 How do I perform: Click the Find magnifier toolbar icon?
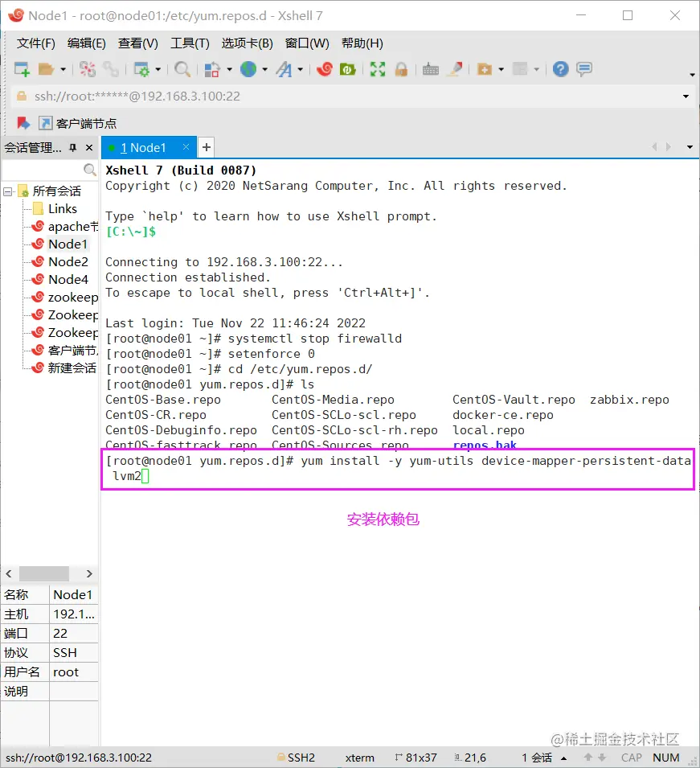[182, 69]
